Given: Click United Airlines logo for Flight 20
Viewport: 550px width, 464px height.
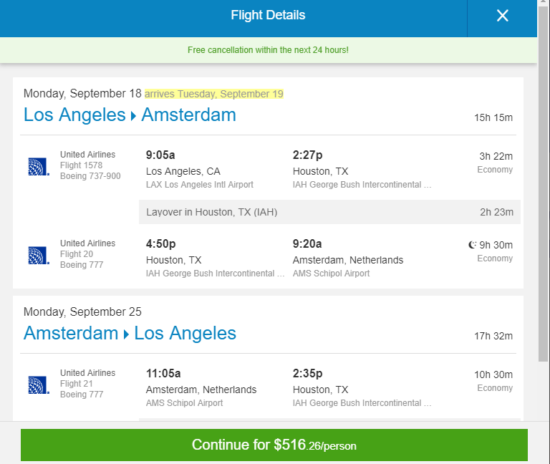Looking at the screenshot, I should (39, 255).
